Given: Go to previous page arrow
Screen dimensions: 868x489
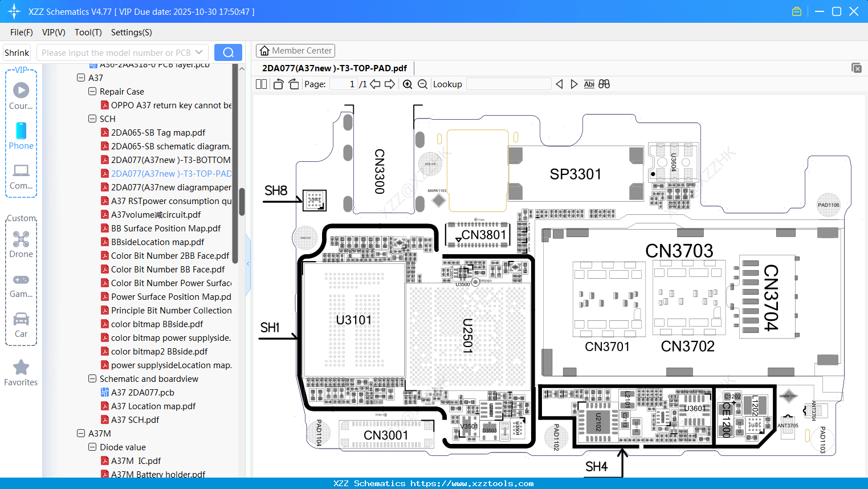Looking at the screenshot, I should pos(375,84).
